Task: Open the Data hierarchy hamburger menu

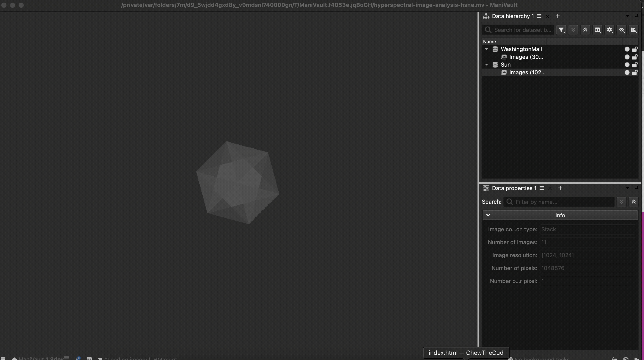Action: coord(539,16)
